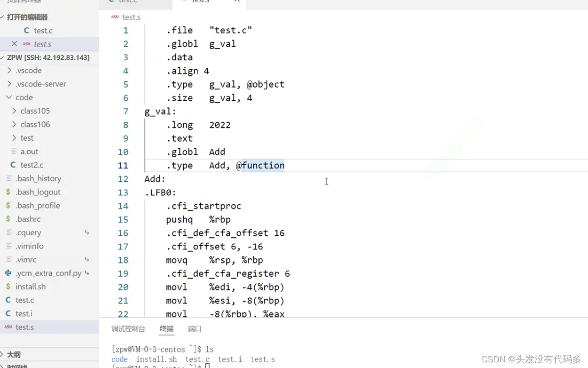Click the symlink arrow icon on .vimrc row
588x368 pixels.
[x=87, y=260]
